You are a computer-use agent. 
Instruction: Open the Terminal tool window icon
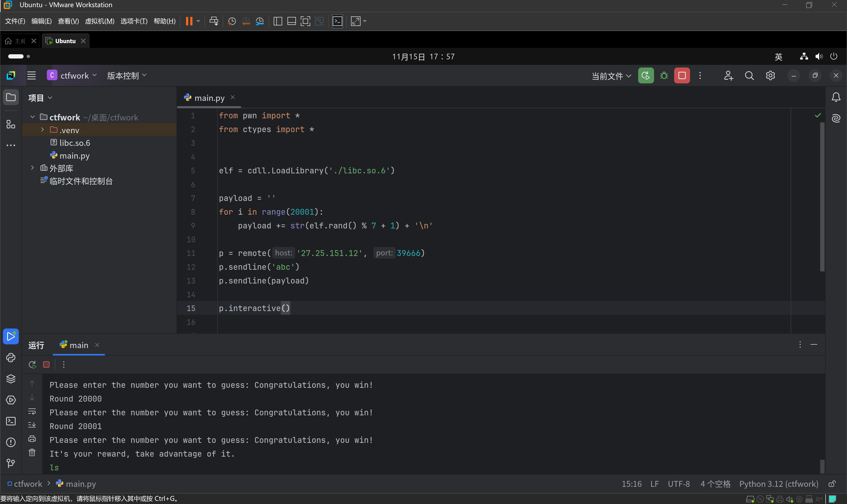[11, 421]
